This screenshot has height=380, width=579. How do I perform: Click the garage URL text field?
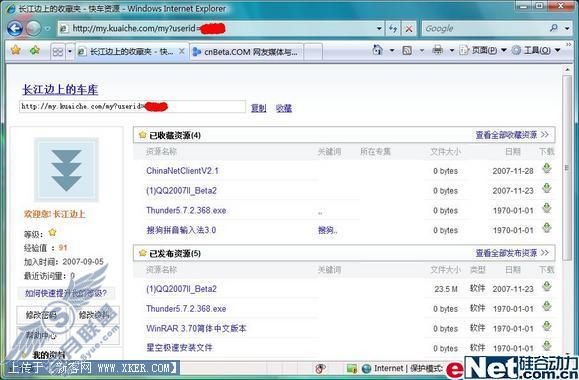(132, 106)
